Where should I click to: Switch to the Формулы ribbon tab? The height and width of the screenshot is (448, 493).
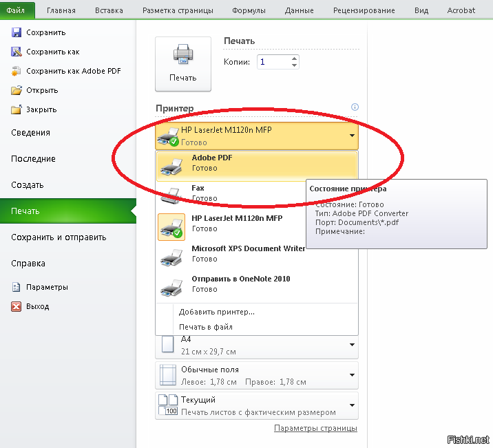(248, 10)
